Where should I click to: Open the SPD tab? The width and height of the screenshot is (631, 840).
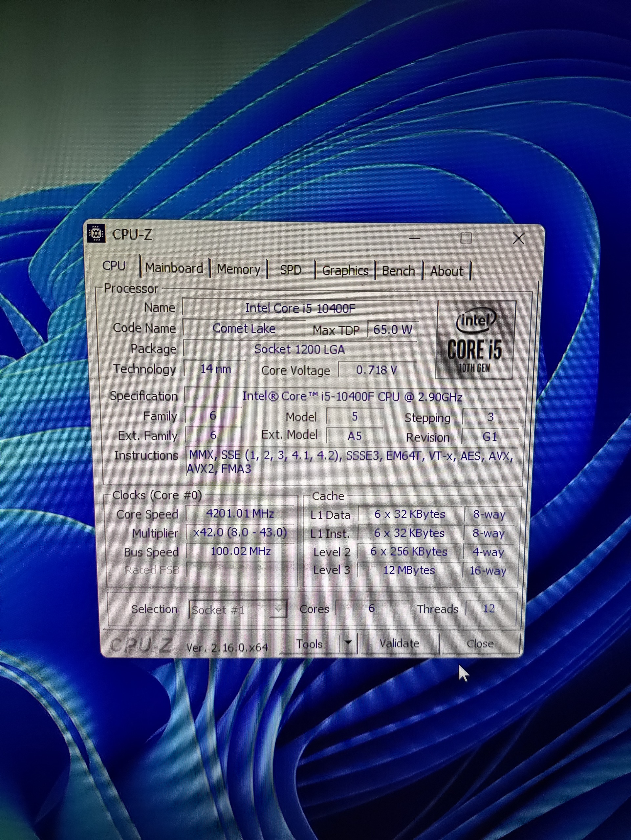click(x=291, y=270)
